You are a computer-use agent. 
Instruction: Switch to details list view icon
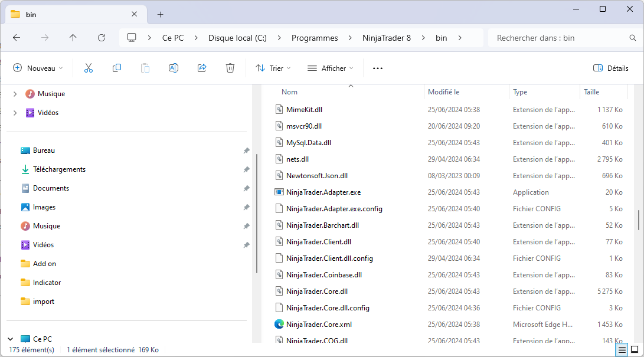pos(622,349)
